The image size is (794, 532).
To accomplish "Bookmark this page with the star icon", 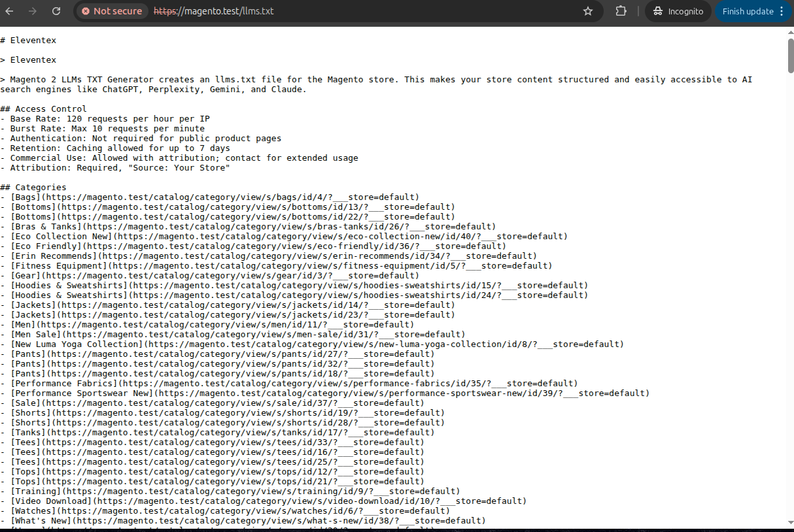I will [587, 11].
